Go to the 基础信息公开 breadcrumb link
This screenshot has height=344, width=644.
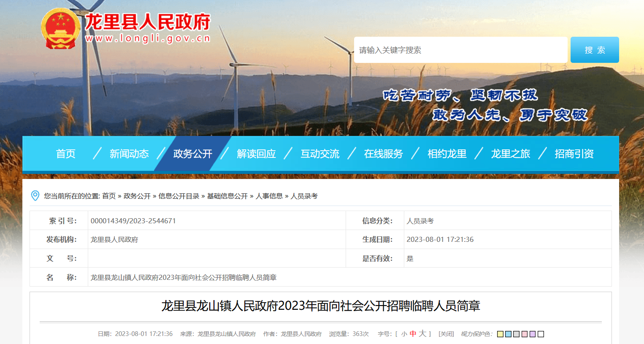pos(227,196)
